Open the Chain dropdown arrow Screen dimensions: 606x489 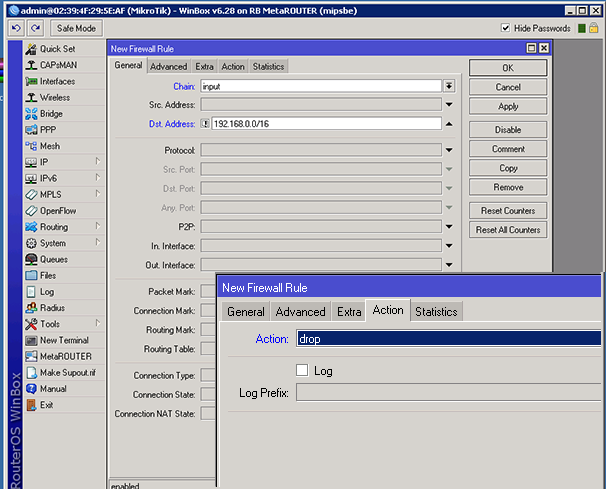tap(449, 86)
